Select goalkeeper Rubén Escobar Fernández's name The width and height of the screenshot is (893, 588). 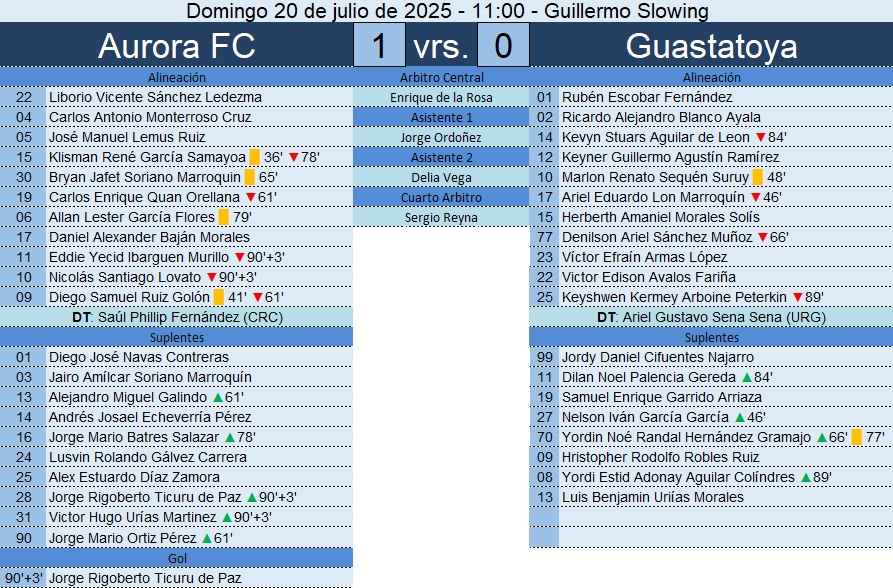click(647, 97)
